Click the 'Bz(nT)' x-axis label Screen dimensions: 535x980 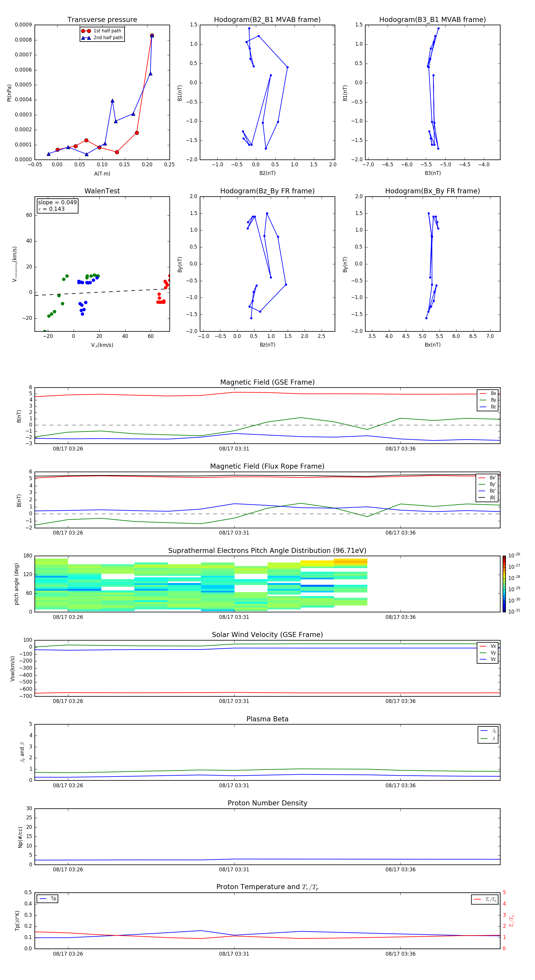(x=267, y=345)
